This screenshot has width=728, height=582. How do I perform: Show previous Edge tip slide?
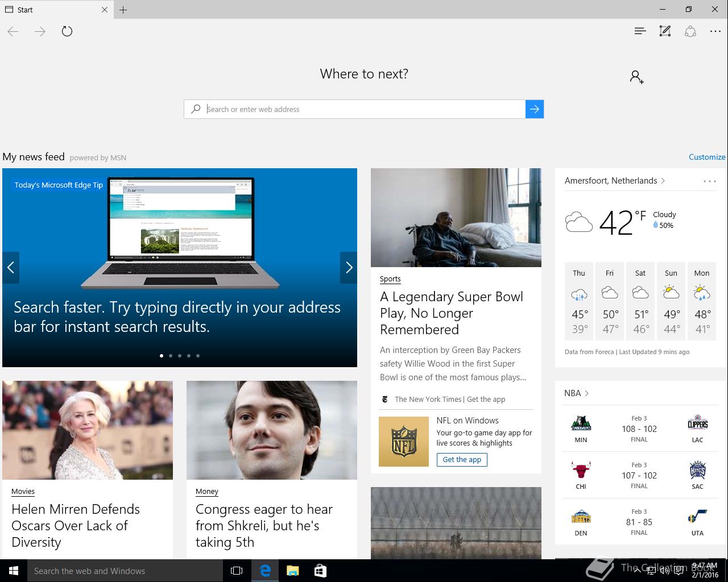pos(11,267)
